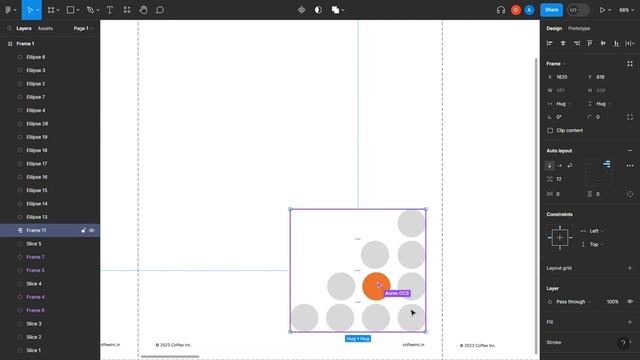Screen dimensions: 640x360
Task: Open the Resources tool
Action: click(x=127, y=10)
